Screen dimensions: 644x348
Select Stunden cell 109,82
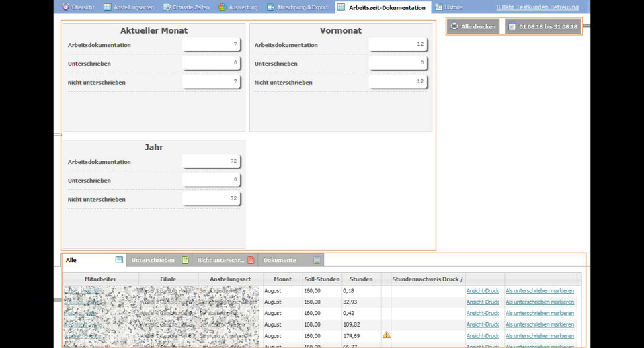[x=362, y=324]
